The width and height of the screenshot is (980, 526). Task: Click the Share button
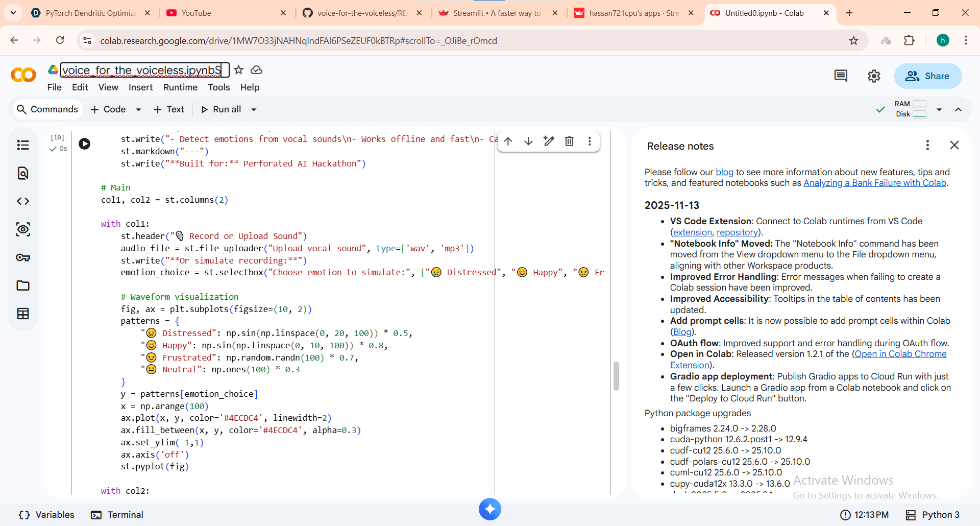(928, 76)
